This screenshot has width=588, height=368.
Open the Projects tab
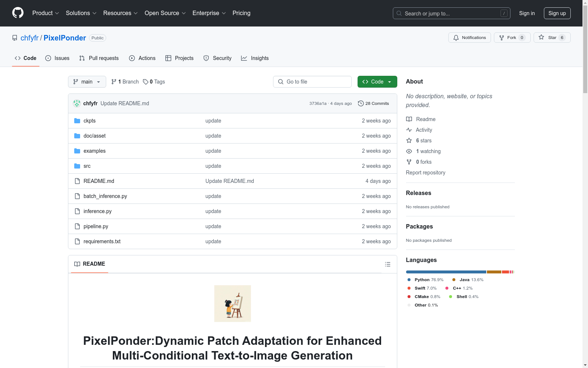tap(179, 58)
